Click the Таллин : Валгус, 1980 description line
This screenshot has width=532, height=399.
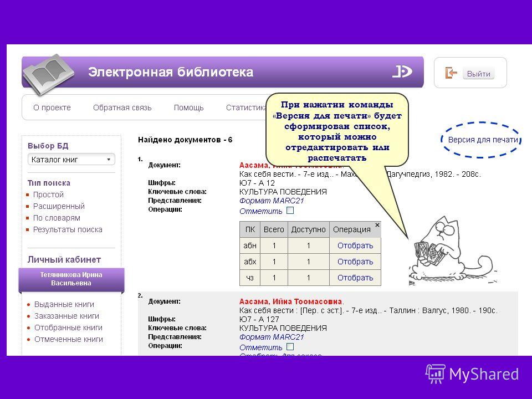(x=368, y=310)
